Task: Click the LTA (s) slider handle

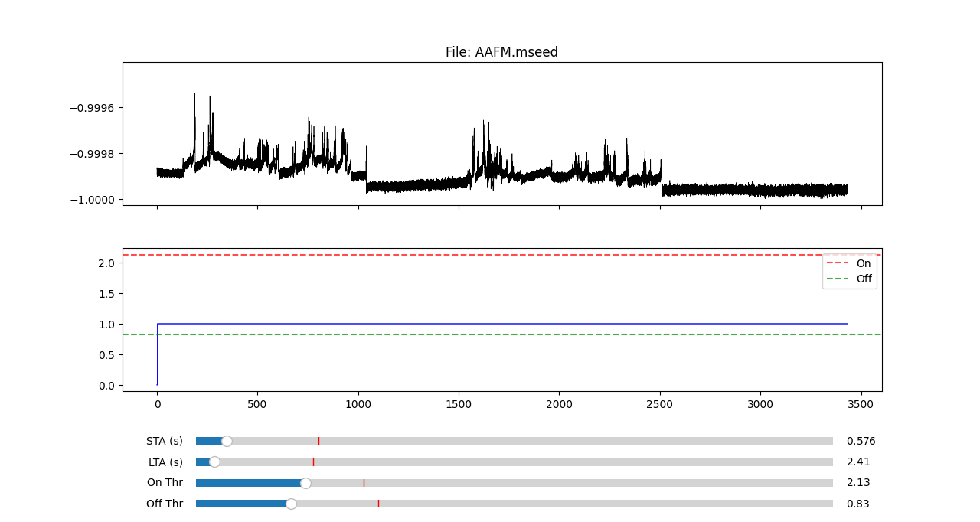Action: [x=214, y=462]
